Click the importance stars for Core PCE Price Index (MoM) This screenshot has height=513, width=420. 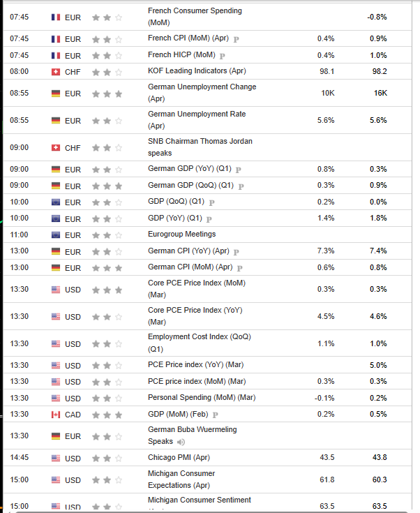coord(107,290)
